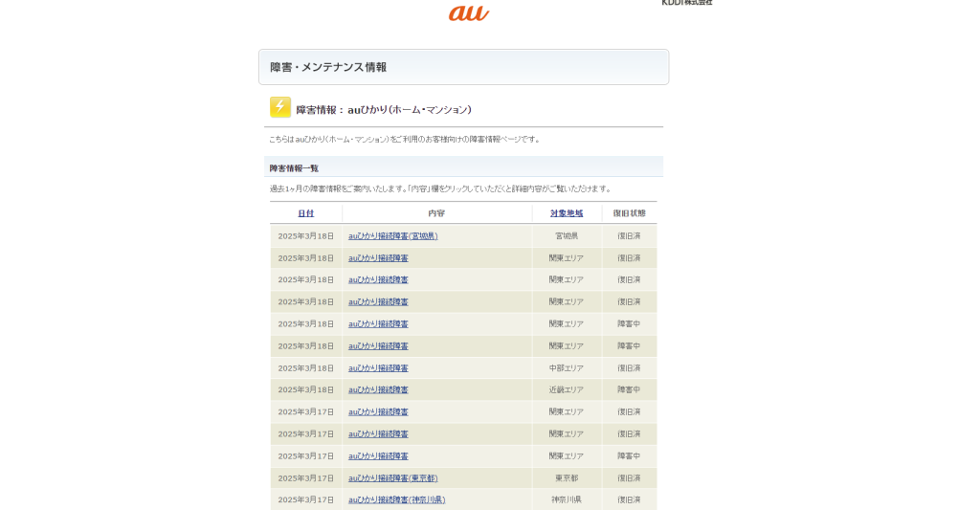980x510 pixels.
Task: Open the auひかり接続障害 link in the 近畿エリア row
Action: pyautogui.click(x=378, y=390)
